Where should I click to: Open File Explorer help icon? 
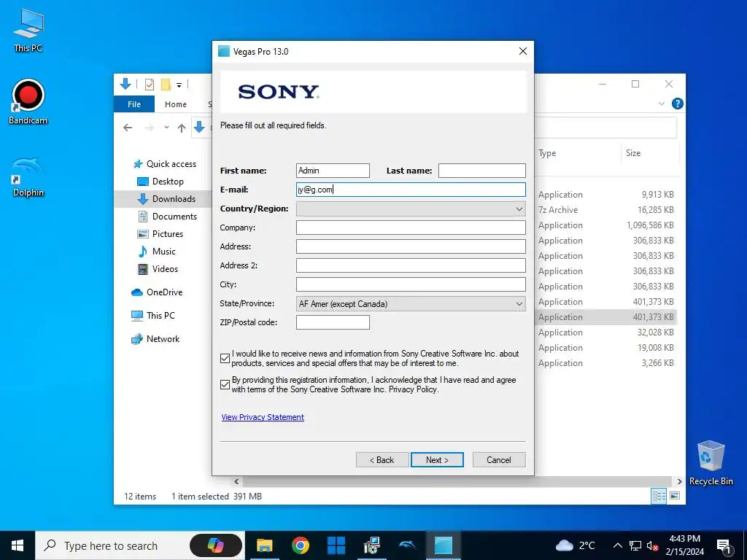[677, 104]
